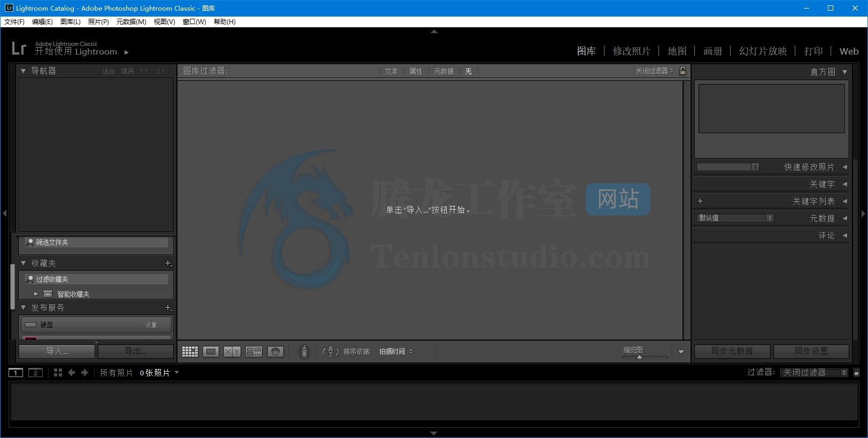
Task: Adjust the thumbnail size slider
Action: click(639, 357)
